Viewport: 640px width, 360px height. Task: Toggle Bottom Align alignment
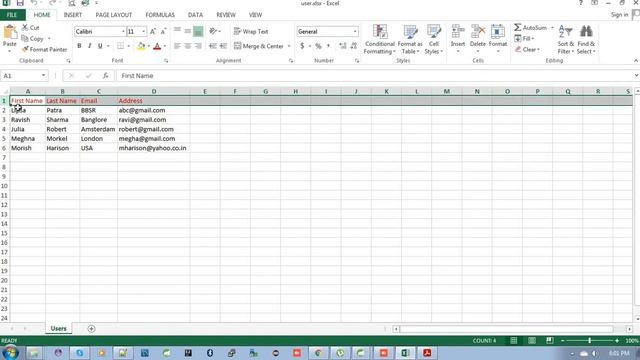(x=198, y=31)
